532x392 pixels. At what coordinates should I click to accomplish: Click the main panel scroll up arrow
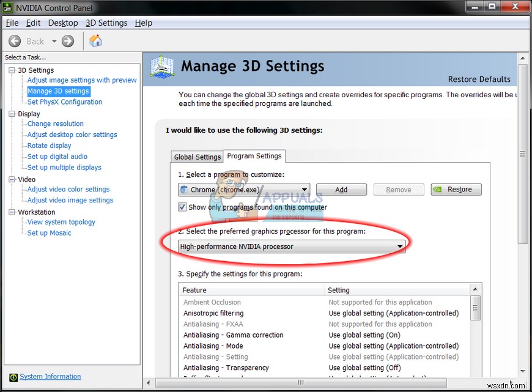point(522,58)
